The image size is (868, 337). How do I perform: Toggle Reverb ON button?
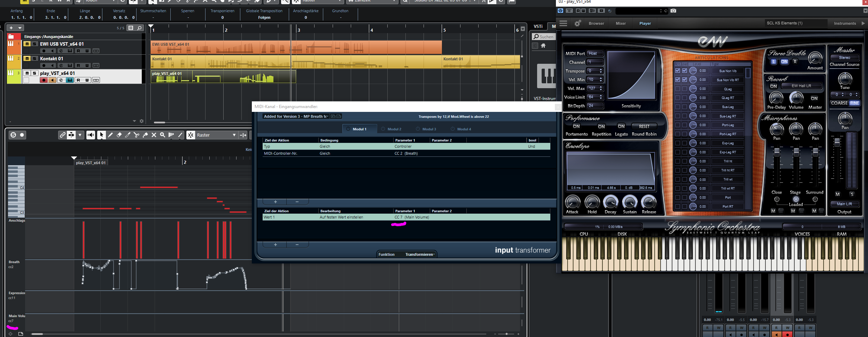coord(773,86)
